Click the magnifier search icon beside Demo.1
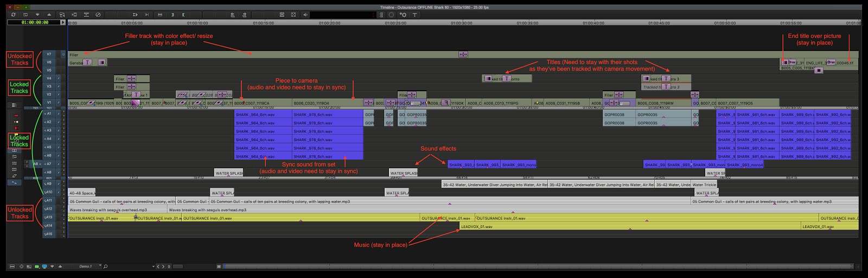 pos(105,267)
